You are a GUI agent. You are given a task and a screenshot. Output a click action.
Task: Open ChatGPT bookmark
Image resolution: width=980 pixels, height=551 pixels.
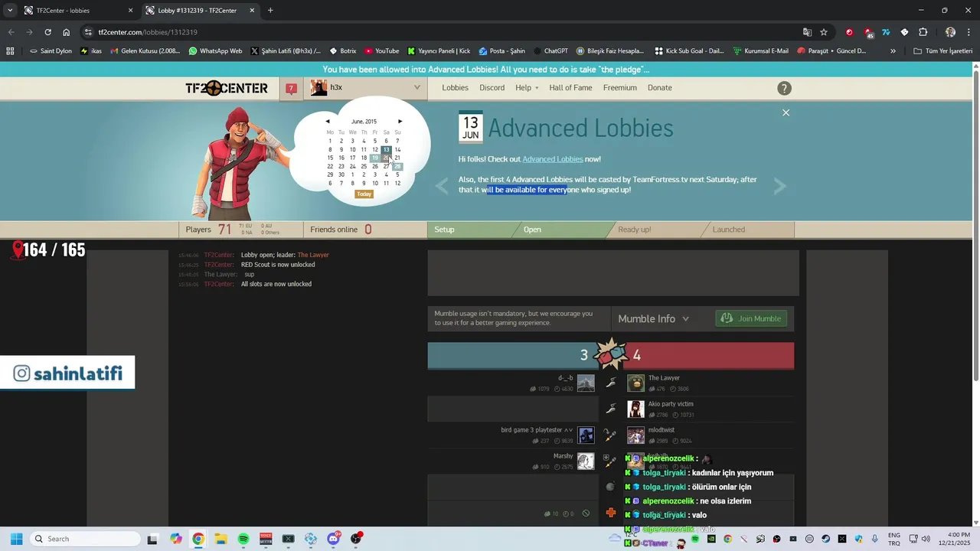point(550,51)
